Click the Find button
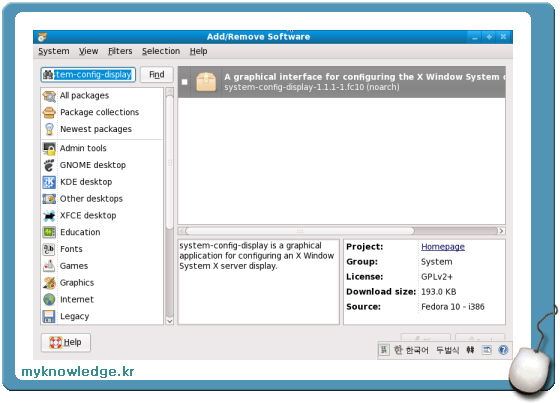 click(157, 75)
